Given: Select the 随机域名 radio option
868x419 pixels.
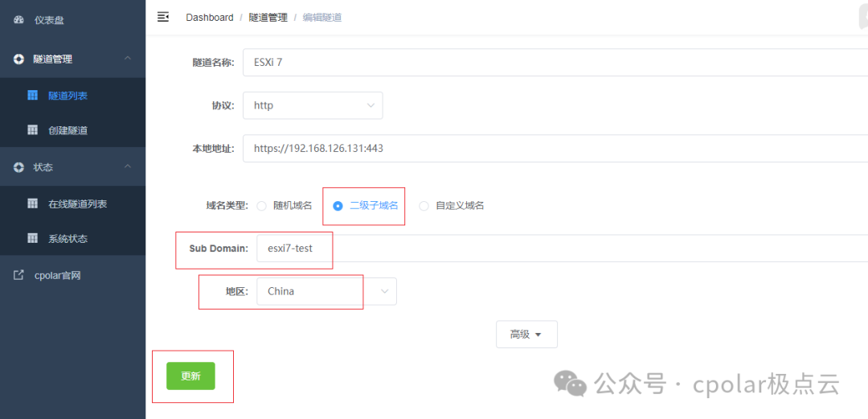Looking at the screenshot, I should pos(285,206).
